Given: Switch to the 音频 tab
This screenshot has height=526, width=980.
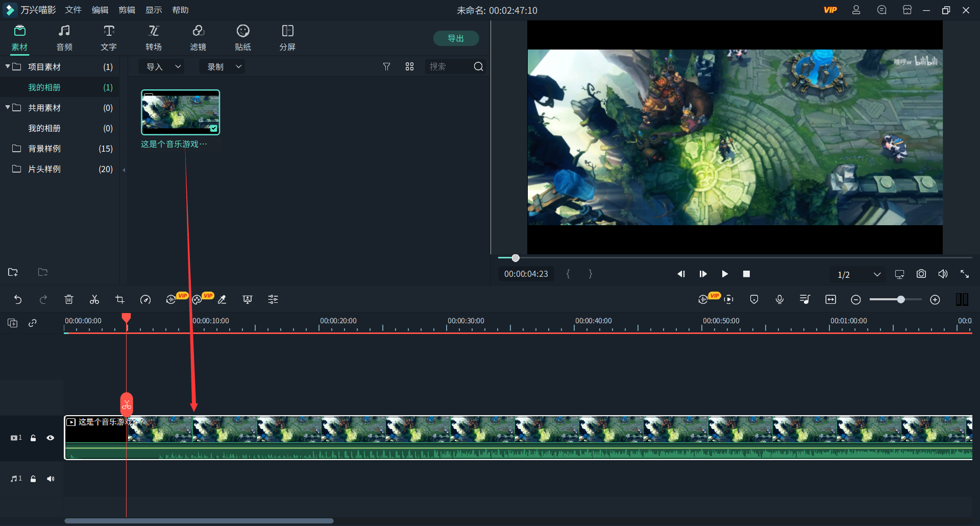Looking at the screenshot, I should pos(64,38).
